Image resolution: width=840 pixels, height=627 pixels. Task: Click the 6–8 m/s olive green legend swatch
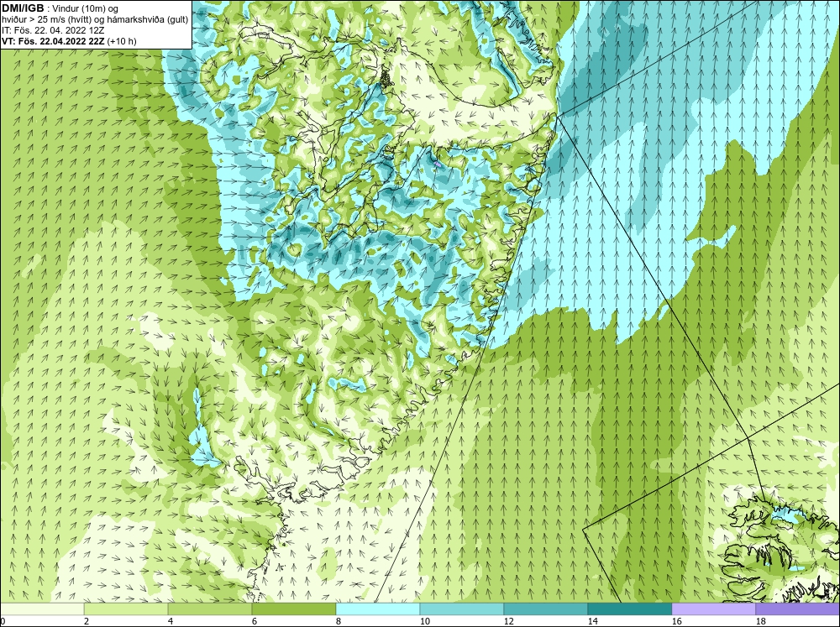point(294,609)
